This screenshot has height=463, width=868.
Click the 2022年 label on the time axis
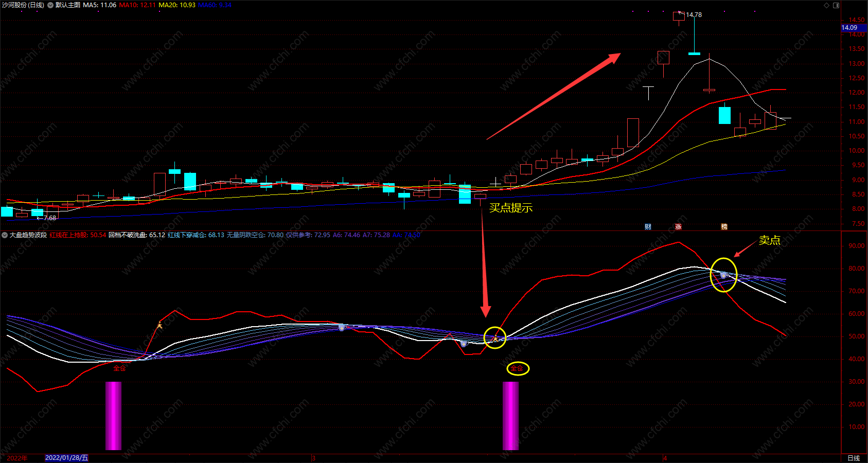[x=17, y=458]
